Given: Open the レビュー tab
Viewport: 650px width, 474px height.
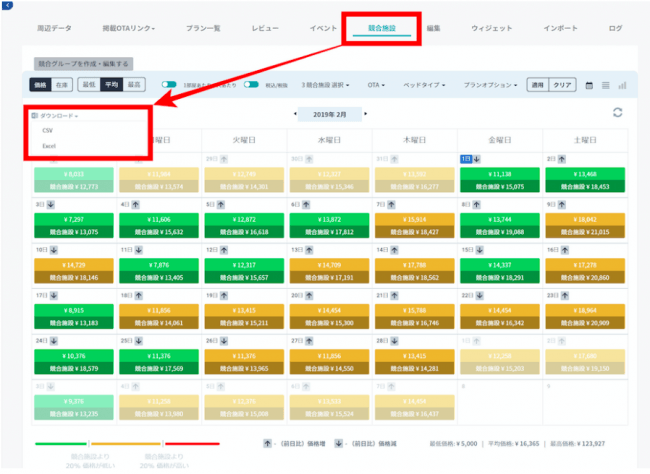Looking at the screenshot, I should 265,28.
